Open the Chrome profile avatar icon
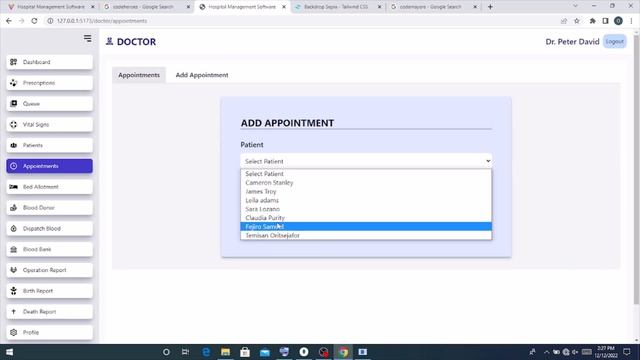The height and width of the screenshot is (360, 640). [618, 21]
